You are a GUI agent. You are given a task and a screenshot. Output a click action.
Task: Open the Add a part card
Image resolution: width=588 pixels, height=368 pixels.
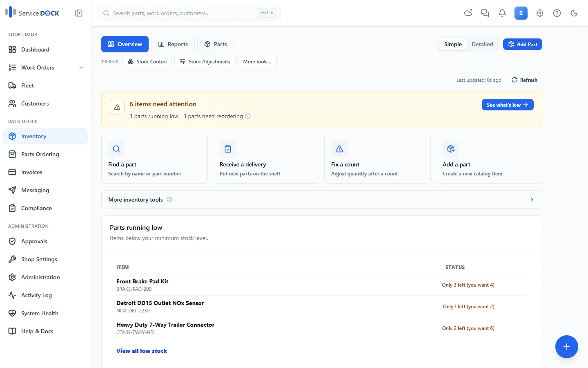(x=489, y=159)
